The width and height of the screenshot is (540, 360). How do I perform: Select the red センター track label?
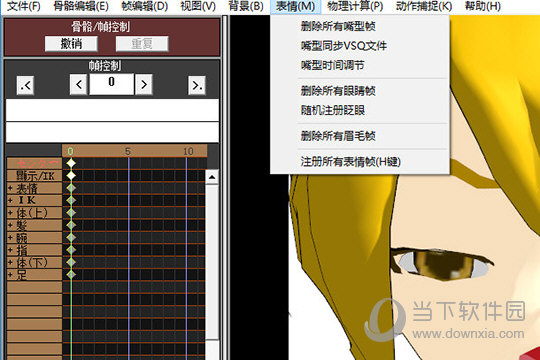(34, 163)
